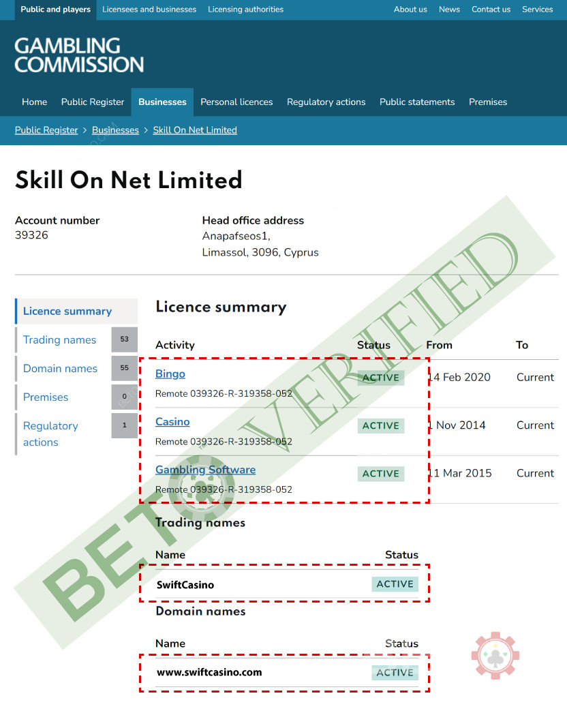Viewport: 567px width, 728px height.
Task: Click ACTIVE badge beside SwiftCasino
Action: (395, 584)
